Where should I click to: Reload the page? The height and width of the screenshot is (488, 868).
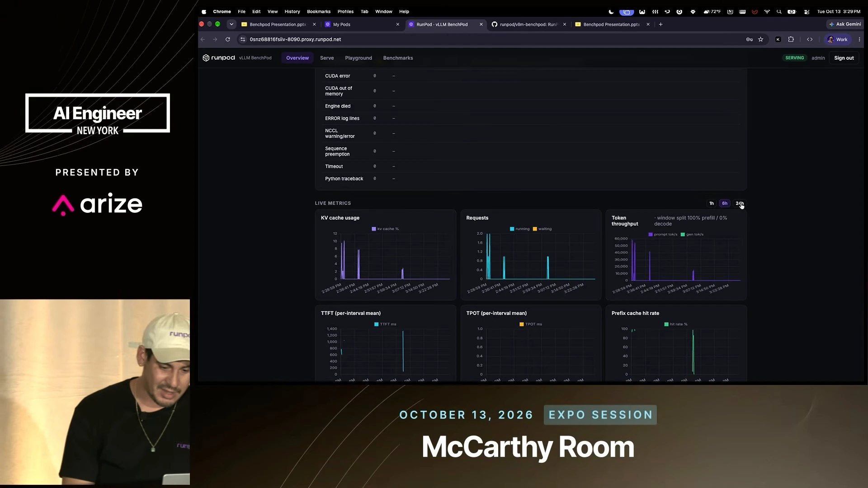point(228,39)
